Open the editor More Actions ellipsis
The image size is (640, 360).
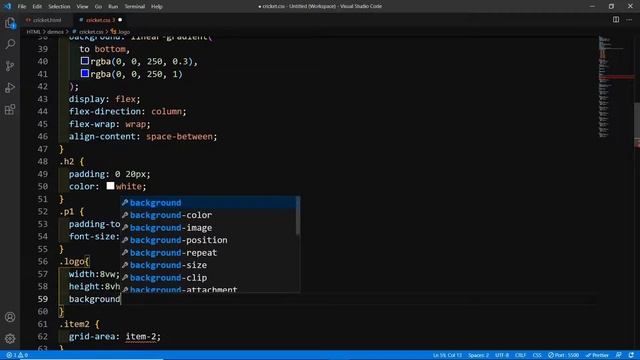[x=629, y=20]
